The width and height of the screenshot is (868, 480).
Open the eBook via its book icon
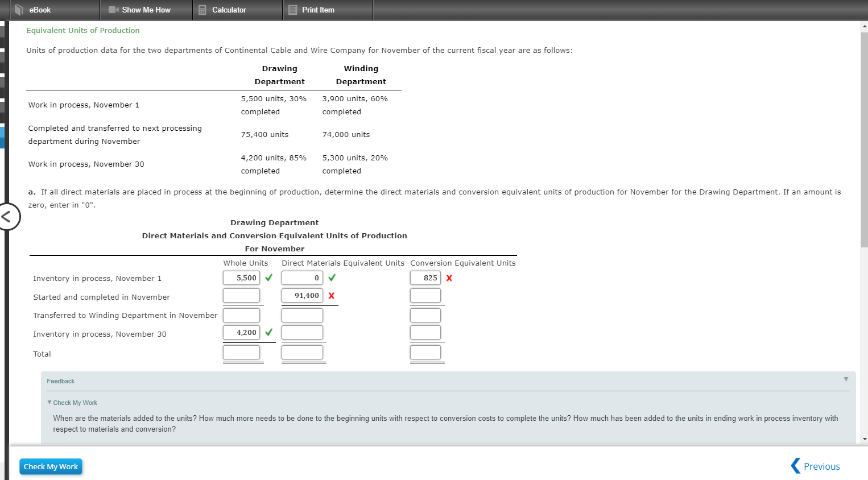pyautogui.click(x=19, y=10)
